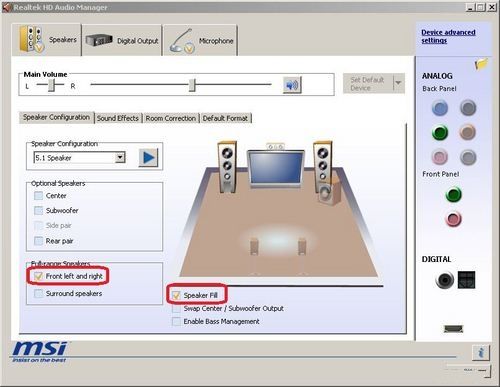Image resolution: width=500 pixels, height=387 pixels.
Task: Open the 5.1 Speaker configuration dropdown
Action: [x=120, y=157]
